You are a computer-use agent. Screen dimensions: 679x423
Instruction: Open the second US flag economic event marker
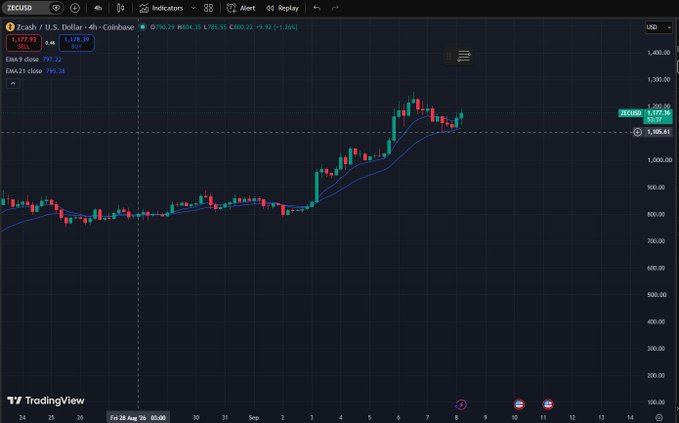tap(548, 404)
